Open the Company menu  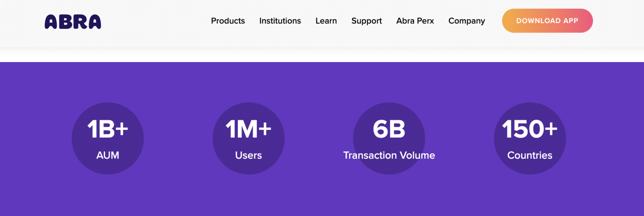point(467,21)
